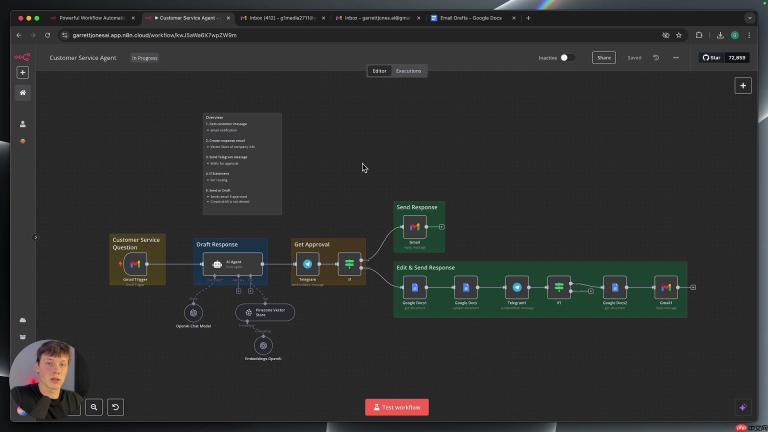Screen dimensions: 768x432
Task: Click the browser back arrow
Action: pyautogui.click(x=19, y=35)
